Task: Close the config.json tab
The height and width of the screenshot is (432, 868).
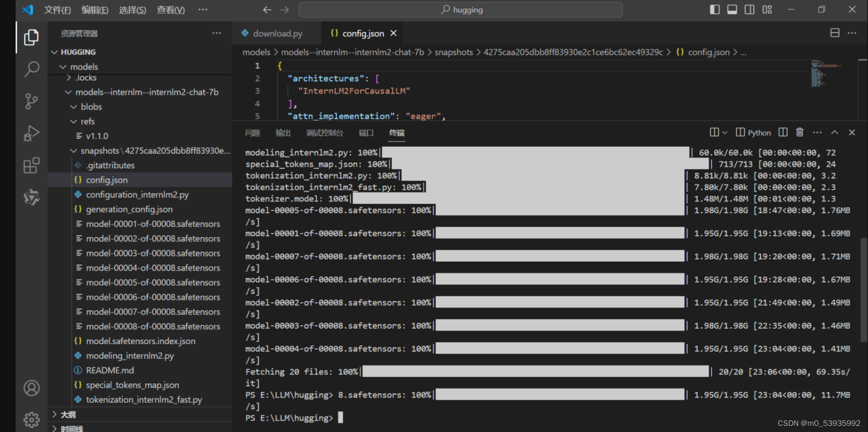Action: click(x=393, y=33)
